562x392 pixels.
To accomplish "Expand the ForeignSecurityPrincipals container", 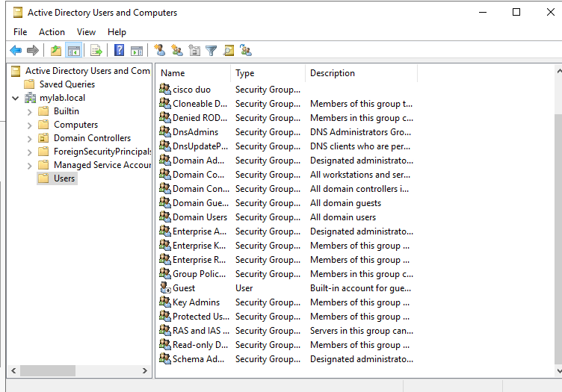I will pyautogui.click(x=29, y=152).
